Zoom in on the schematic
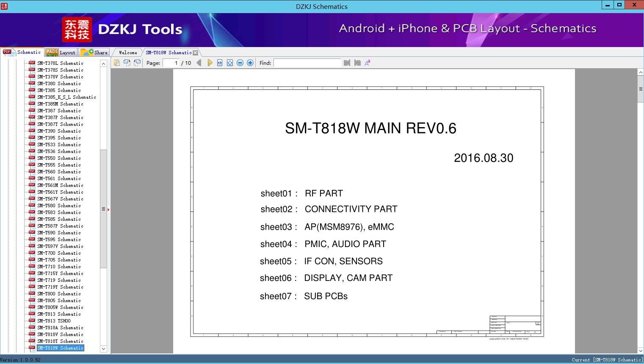 (x=250, y=63)
